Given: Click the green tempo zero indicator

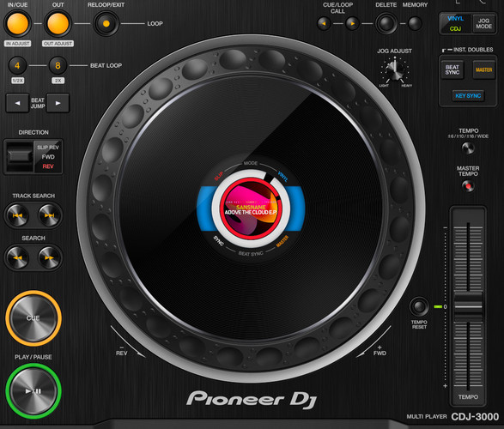Looking at the screenshot, I should [438, 306].
